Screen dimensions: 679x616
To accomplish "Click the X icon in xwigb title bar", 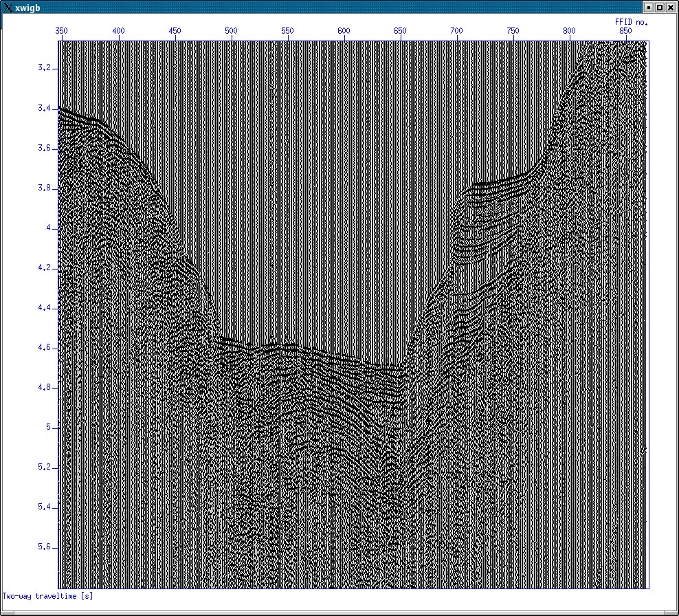I will (8, 8).
